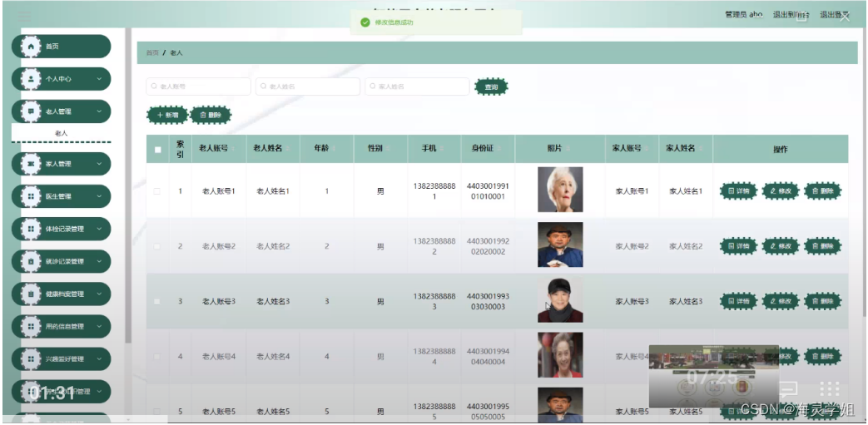868x425 pixels.
Task: Click the 体检记录管理 gear icon
Action: [31, 229]
